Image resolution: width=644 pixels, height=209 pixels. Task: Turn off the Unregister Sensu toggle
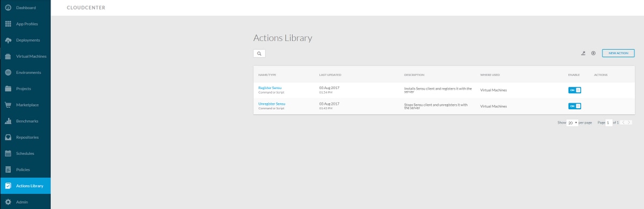(x=575, y=106)
